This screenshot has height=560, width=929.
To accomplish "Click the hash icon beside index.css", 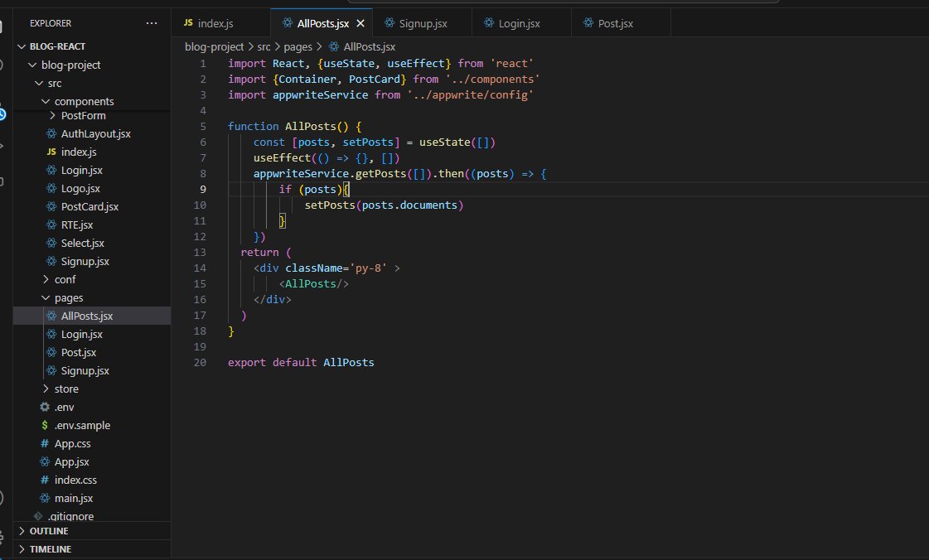I will (x=45, y=480).
